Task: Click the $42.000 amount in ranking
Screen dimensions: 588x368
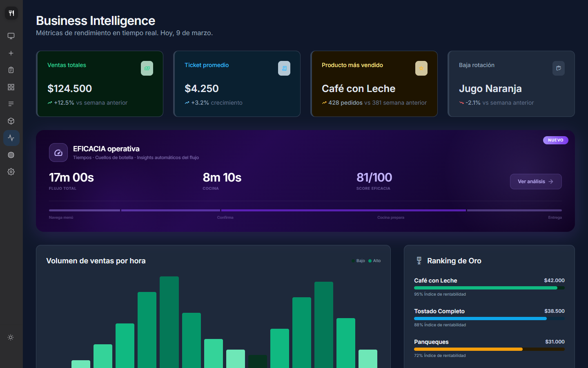Action: 555,280
